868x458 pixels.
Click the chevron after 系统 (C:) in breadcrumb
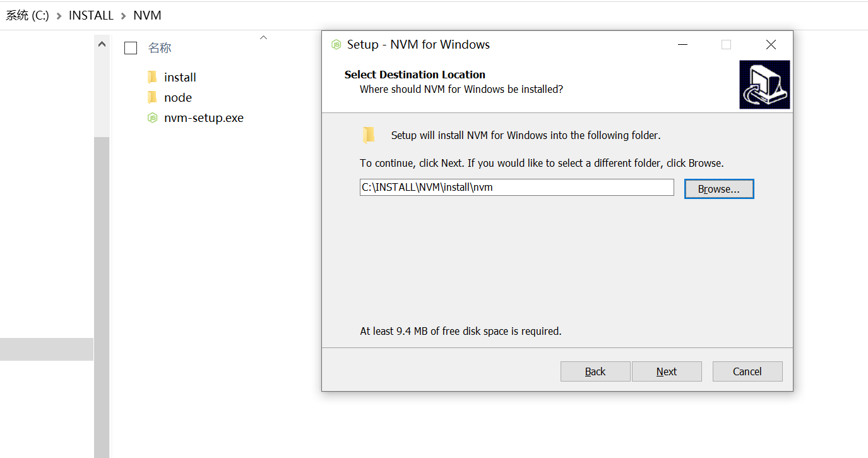coord(59,16)
